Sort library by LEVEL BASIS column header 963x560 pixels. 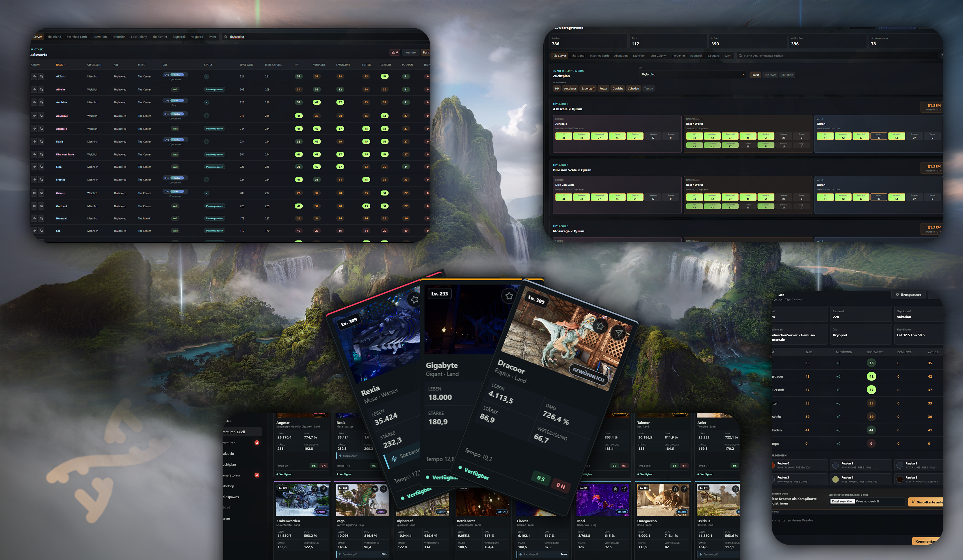tap(246, 65)
